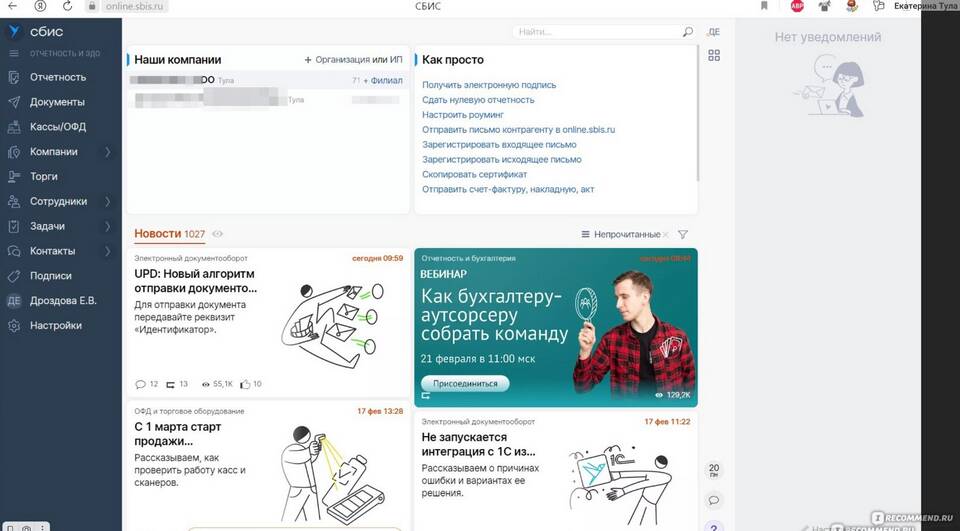This screenshot has height=531, width=960.
Task: Click the Настройки gear icon
Action: [13, 326]
